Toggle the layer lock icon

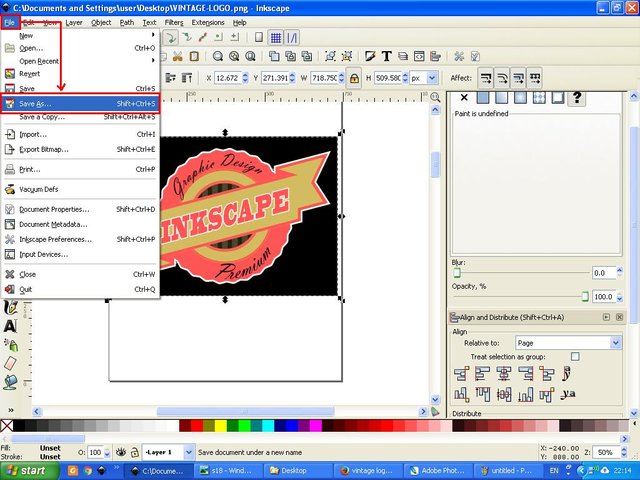pos(135,452)
